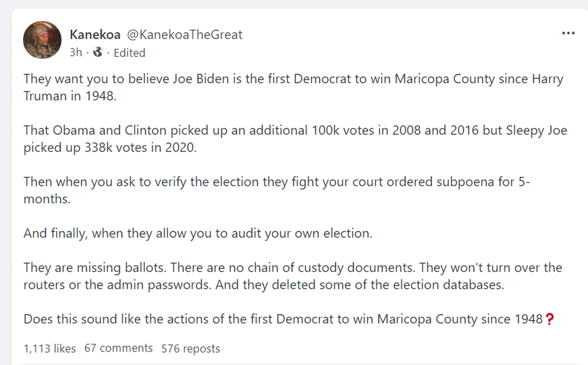This screenshot has height=365, width=588.
Task: Click the @KanekoaTheGreat handle
Action: (x=184, y=34)
